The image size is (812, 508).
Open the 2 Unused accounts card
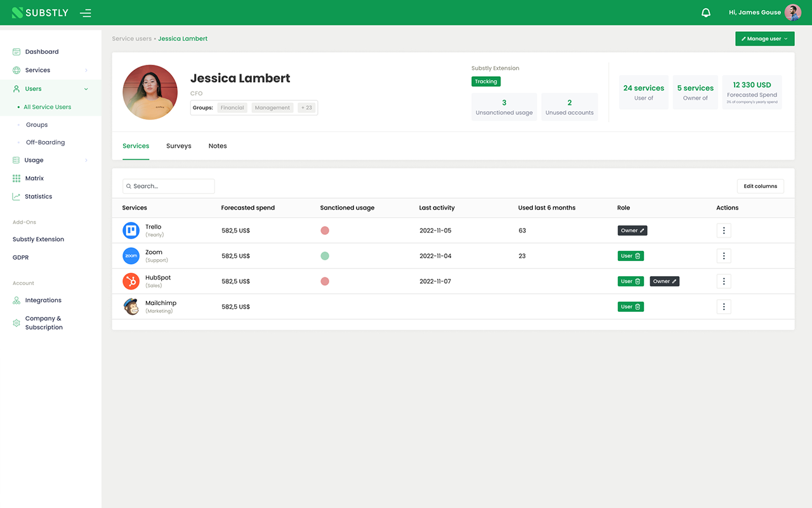pos(570,107)
